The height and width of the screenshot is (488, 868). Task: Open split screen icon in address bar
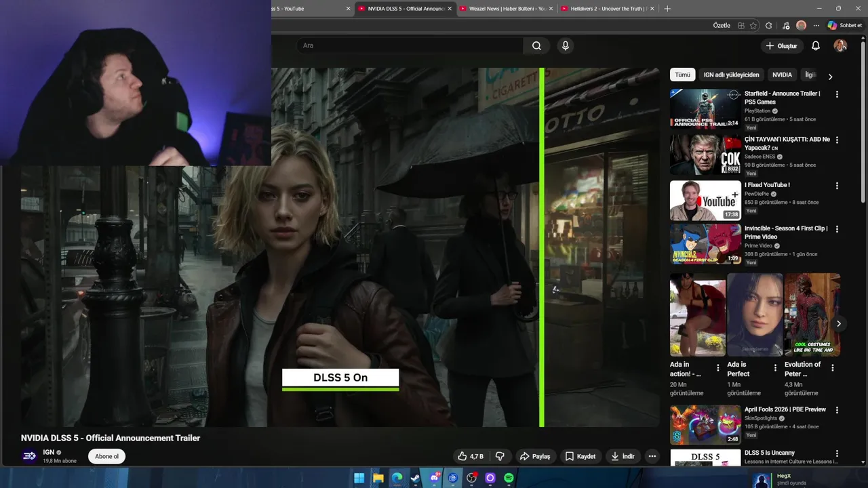741,26
